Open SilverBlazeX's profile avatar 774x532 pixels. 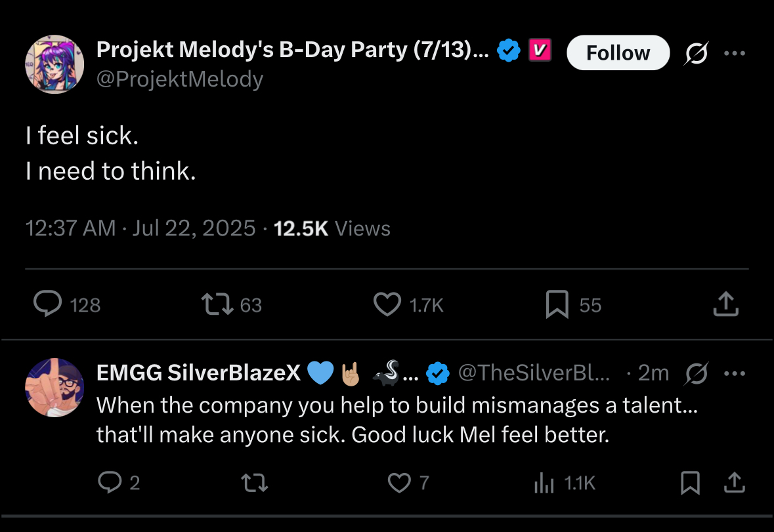click(54, 388)
